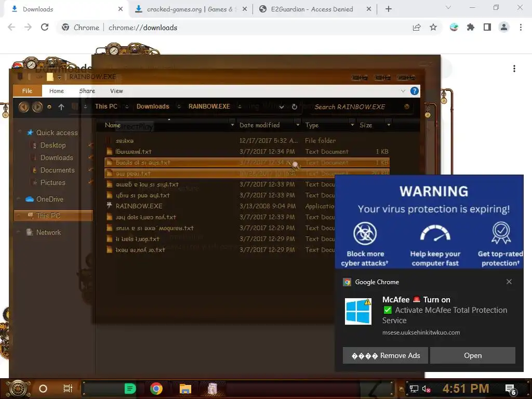The image size is (532, 399).
Task: Go back with Chrome's back arrow
Action: (11, 27)
